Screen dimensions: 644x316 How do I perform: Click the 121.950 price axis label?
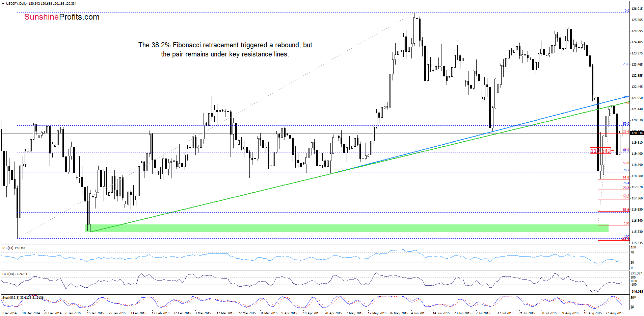click(637, 98)
